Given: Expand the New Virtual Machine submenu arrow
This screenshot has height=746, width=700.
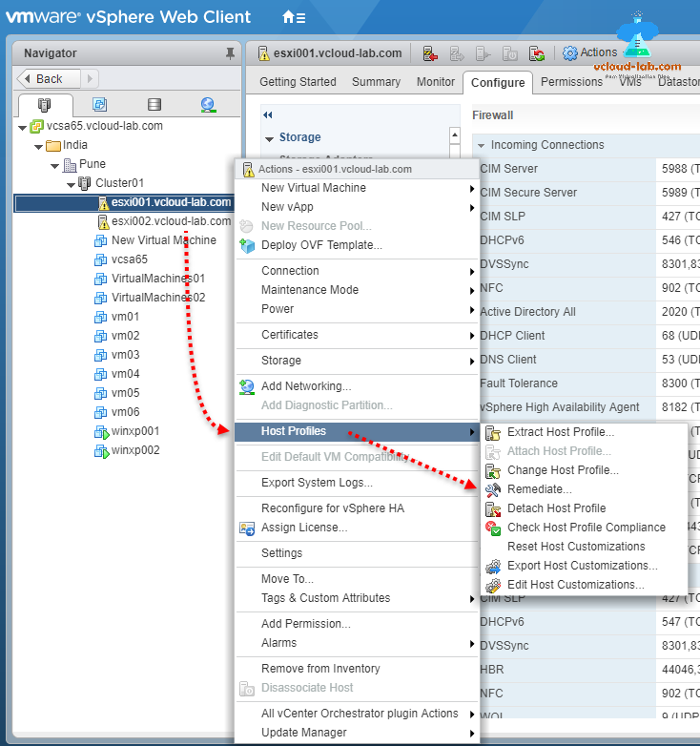Looking at the screenshot, I should coord(472,188).
